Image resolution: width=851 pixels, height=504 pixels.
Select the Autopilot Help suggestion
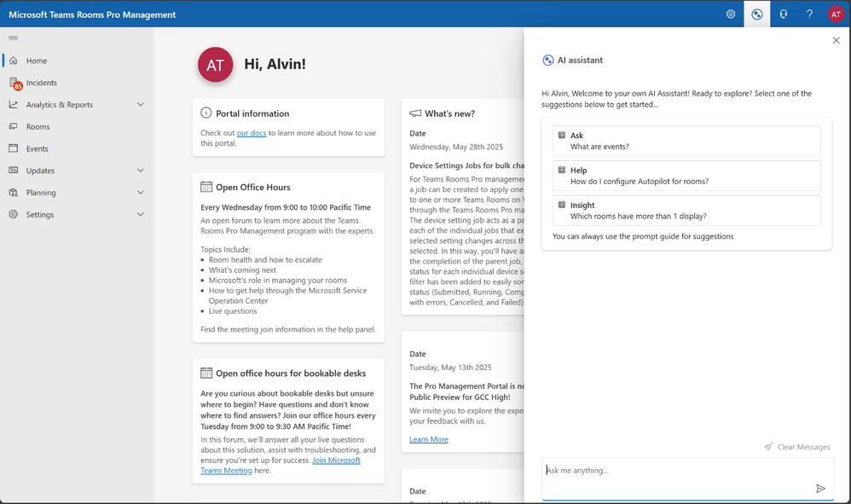pos(686,175)
